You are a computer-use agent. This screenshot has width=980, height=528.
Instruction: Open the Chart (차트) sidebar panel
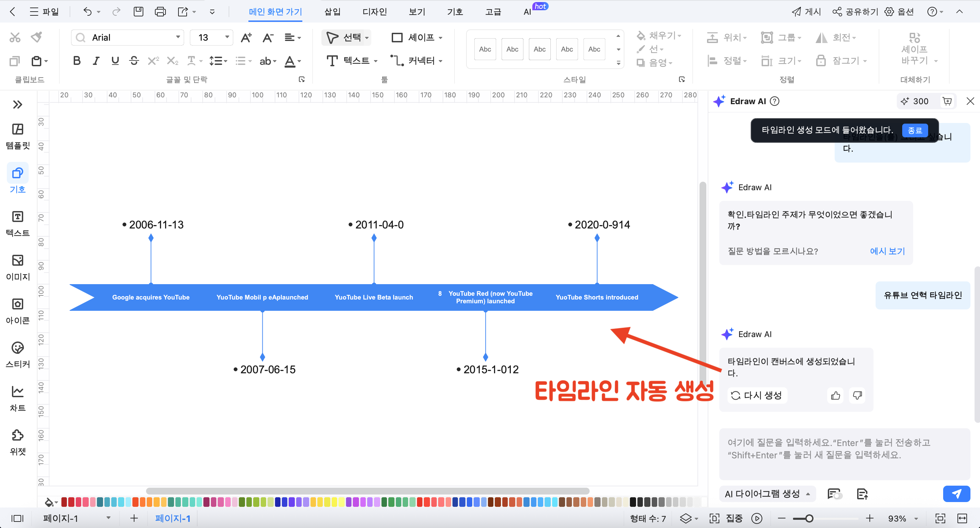(17, 399)
